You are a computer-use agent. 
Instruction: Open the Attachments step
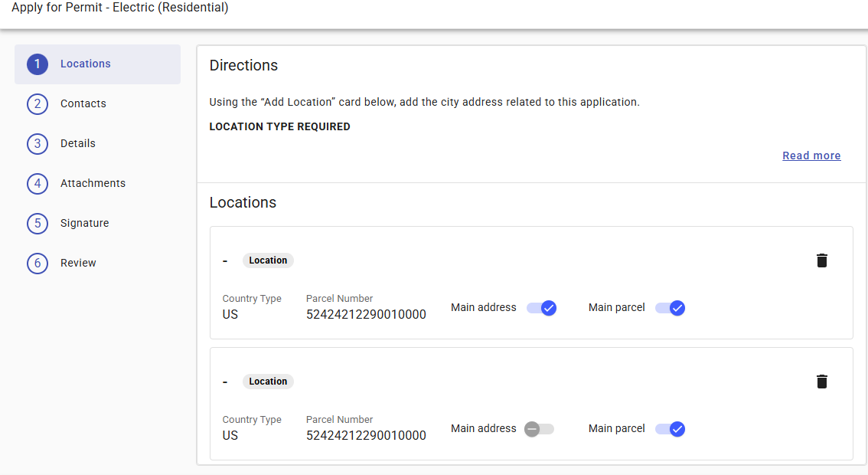[93, 183]
